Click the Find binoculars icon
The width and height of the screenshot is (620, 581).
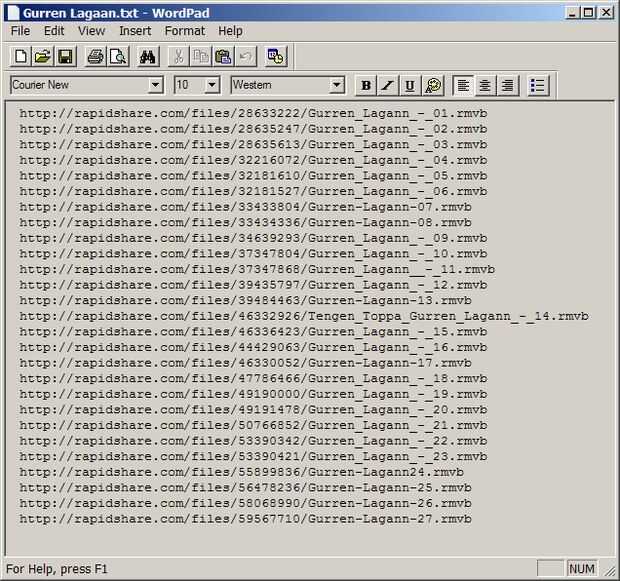(x=148, y=57)
